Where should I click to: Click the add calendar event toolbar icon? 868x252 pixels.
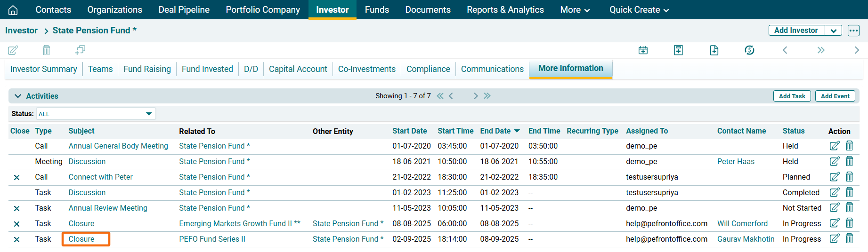click(x=643, y=50)
